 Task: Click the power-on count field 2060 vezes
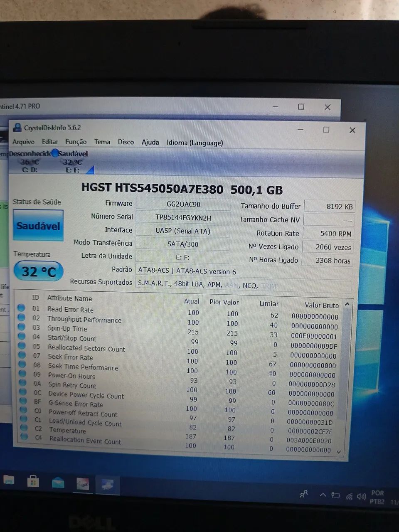coord(328,247)
